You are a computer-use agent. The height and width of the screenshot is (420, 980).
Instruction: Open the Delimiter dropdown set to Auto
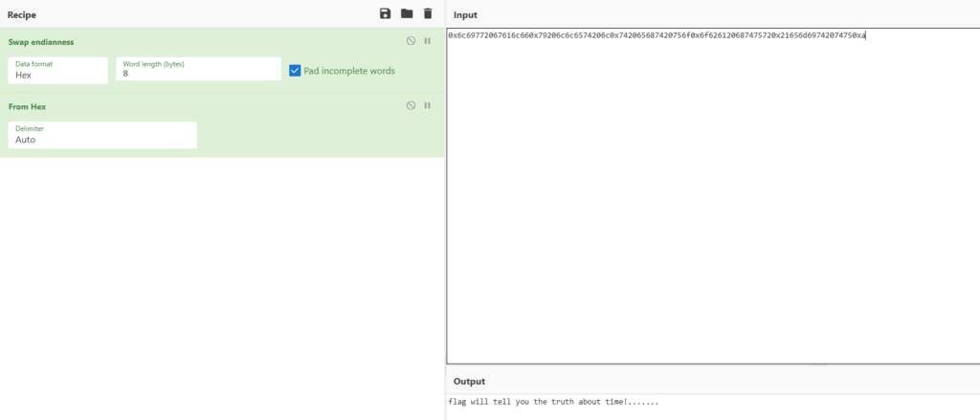(101, 135)
